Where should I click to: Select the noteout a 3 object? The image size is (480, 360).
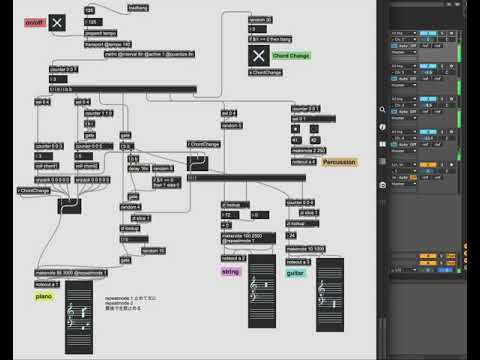tap(298, 262)
